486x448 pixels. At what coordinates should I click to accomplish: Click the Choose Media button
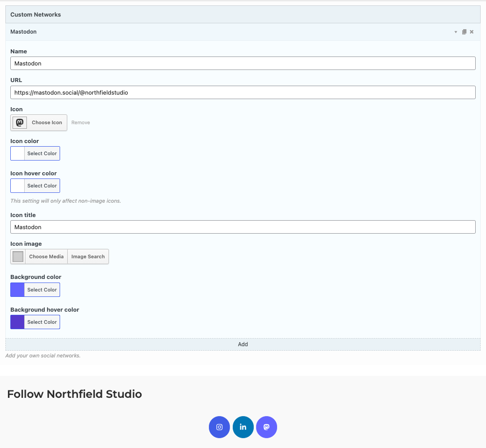click(46, 257)
